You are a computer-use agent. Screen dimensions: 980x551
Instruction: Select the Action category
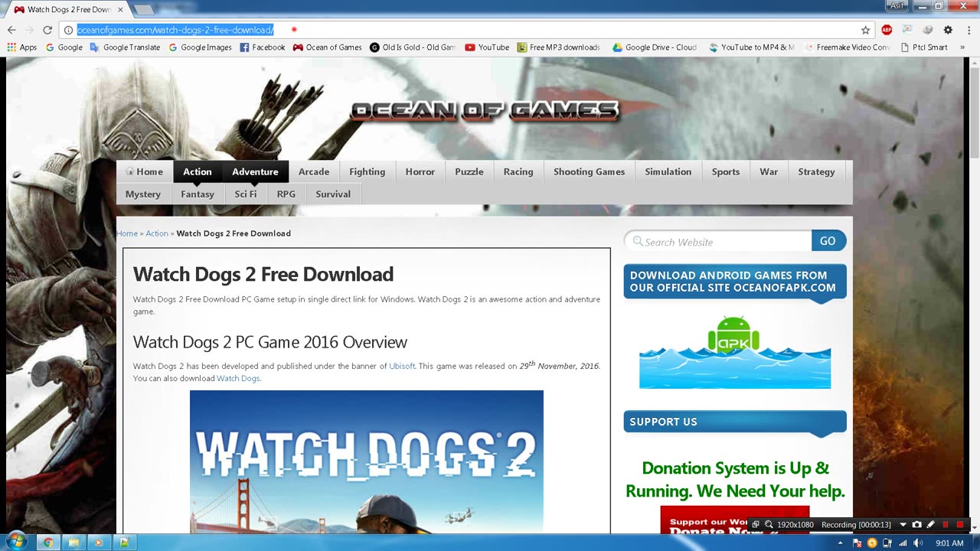coord(198,171)
